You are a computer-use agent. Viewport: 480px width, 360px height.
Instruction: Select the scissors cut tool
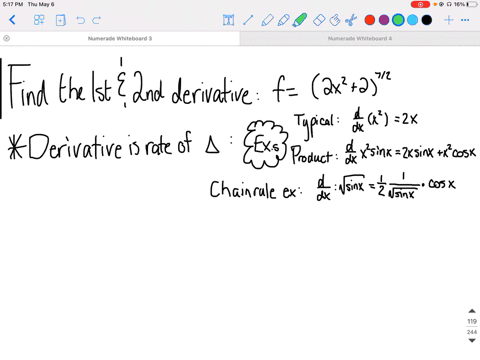(351, 20)
